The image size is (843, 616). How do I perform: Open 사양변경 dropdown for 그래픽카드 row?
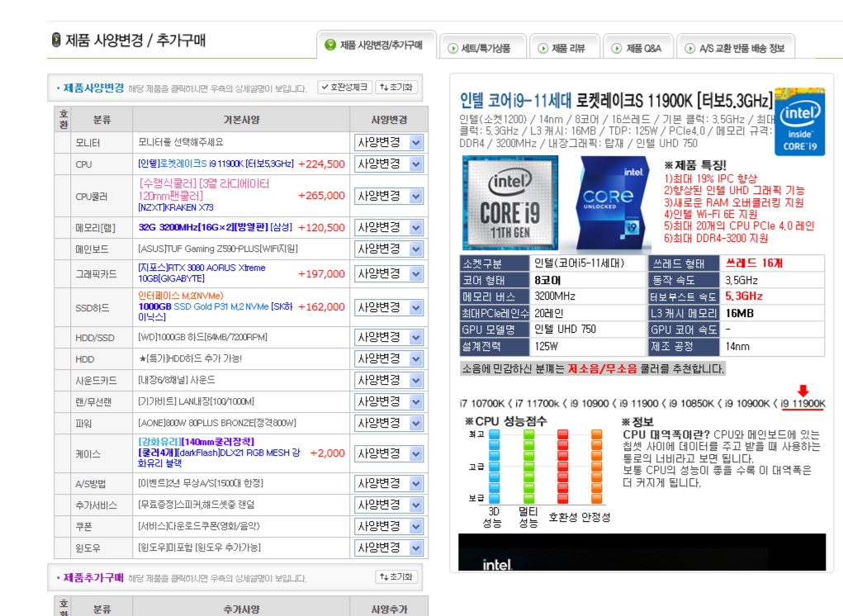coord(389,273)
